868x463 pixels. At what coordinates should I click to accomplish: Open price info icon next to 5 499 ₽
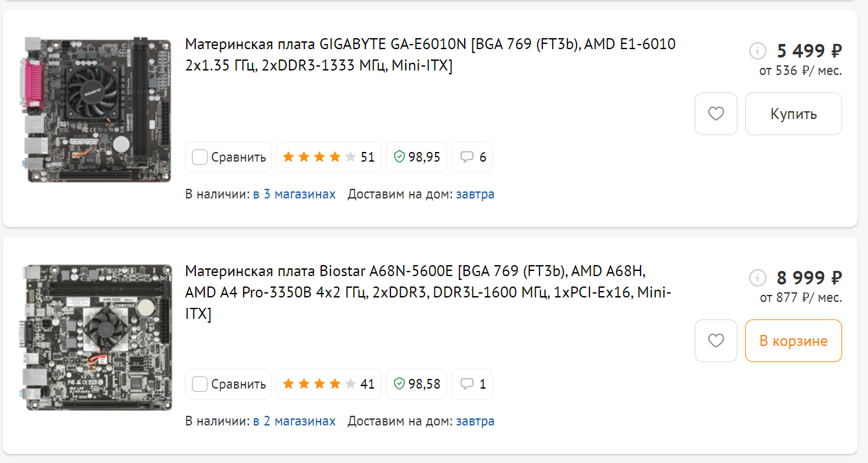coord(757,50)
